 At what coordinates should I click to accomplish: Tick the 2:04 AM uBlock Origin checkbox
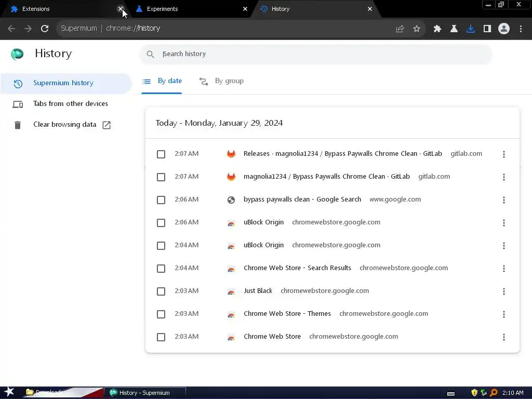click(161, 246)
